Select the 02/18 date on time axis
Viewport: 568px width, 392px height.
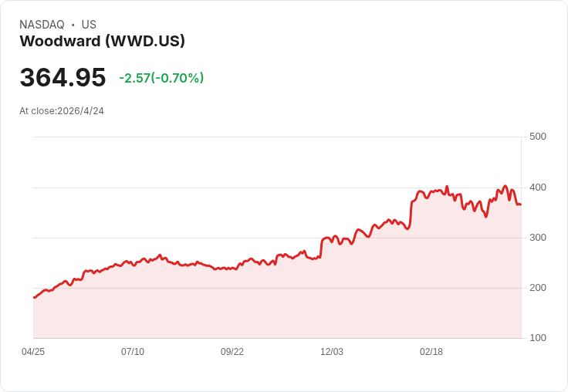point(431,352)
